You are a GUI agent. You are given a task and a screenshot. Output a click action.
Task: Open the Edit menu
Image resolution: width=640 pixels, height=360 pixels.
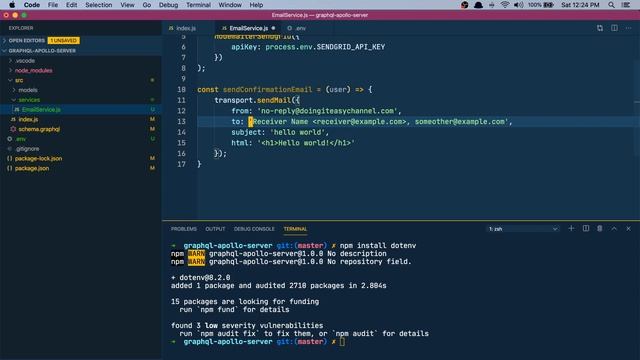click(x=71, y=5)
